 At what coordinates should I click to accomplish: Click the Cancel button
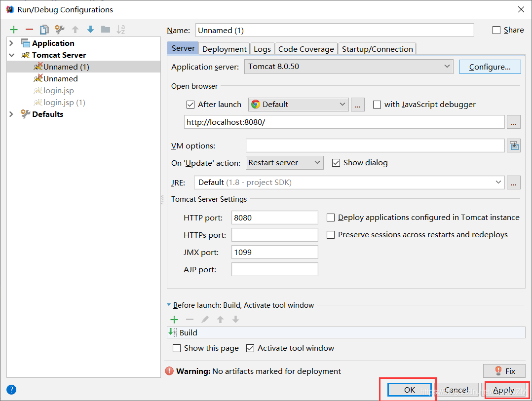pos(456,390)
